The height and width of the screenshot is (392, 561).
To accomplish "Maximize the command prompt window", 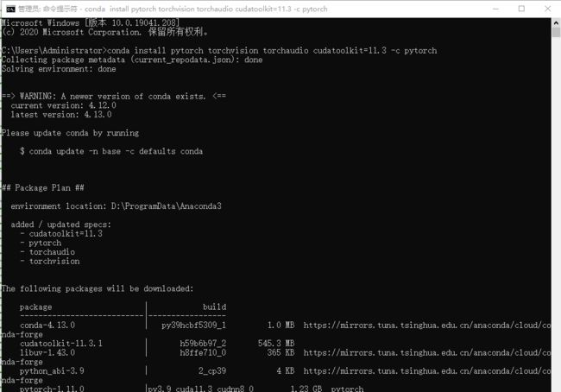I will (x=521, y=9).
